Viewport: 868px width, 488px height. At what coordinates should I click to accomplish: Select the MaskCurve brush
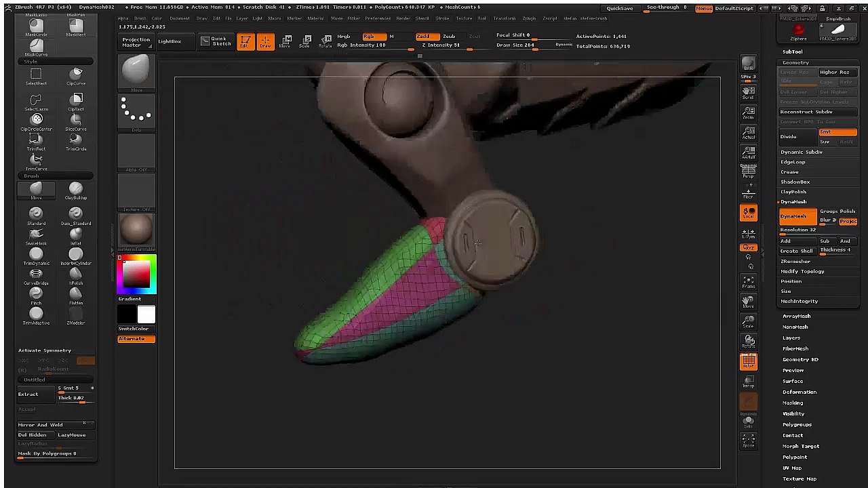click(x=36, y=48)
